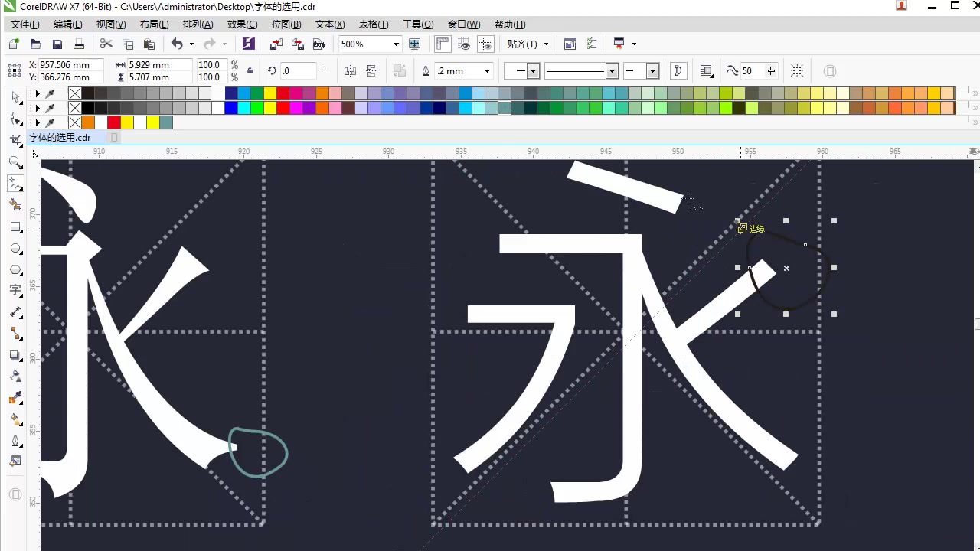Open the 效果(C) menu
Screen dimensions: 980x551
(x=242, y=24)
